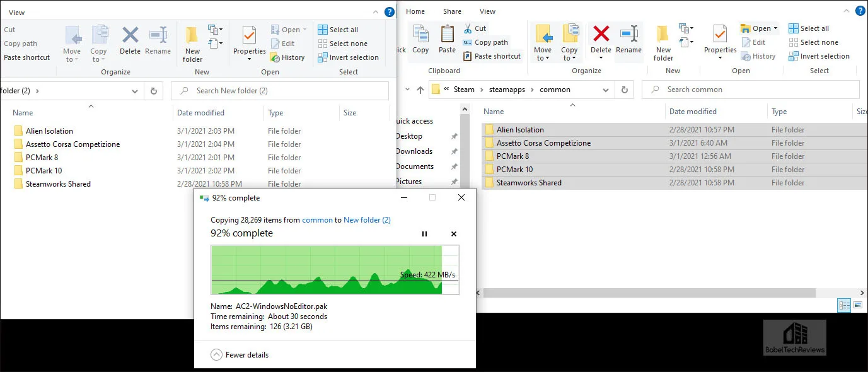Click the copy speed progress graph
868x372 pixels.
(335, 270)
